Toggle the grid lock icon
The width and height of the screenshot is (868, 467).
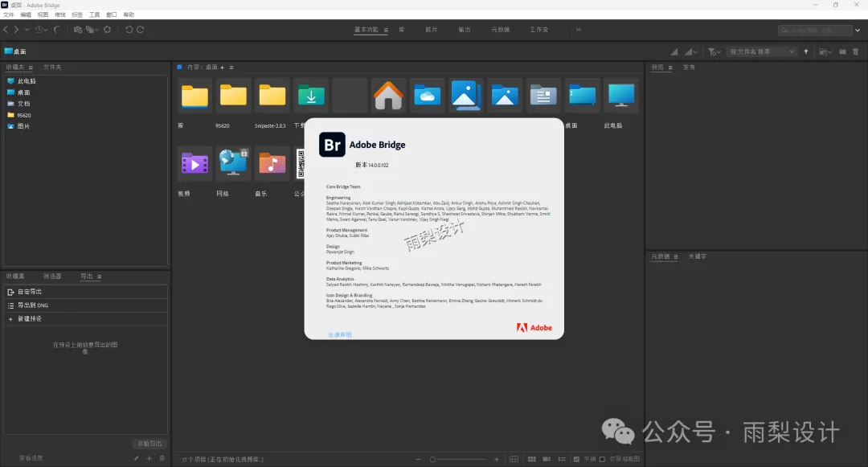point(514,459)
